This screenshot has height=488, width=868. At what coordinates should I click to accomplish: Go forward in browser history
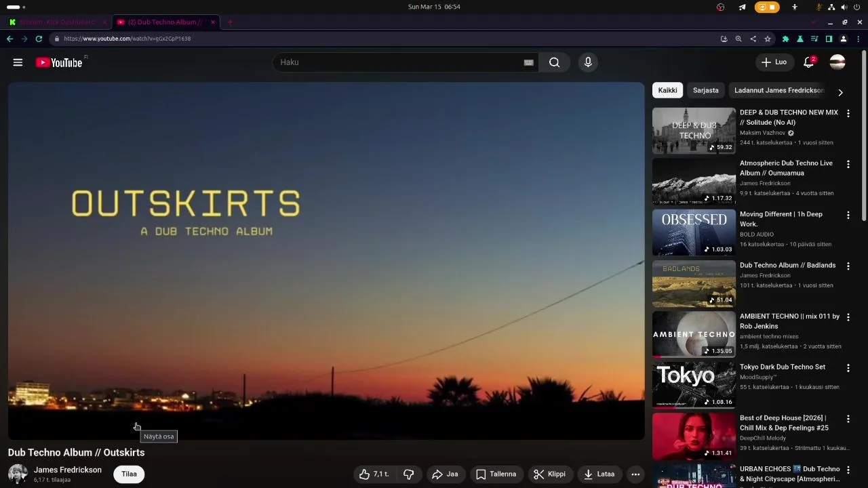point(24,39)
